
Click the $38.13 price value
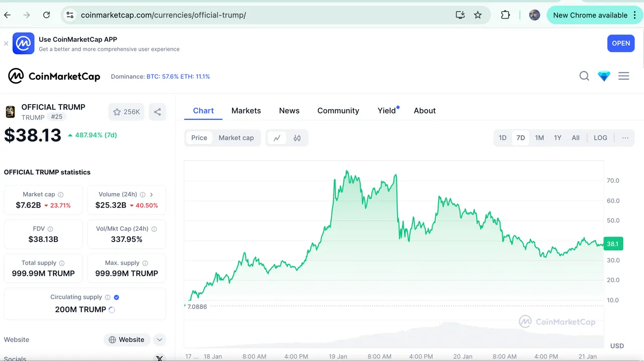coord(33,135)
